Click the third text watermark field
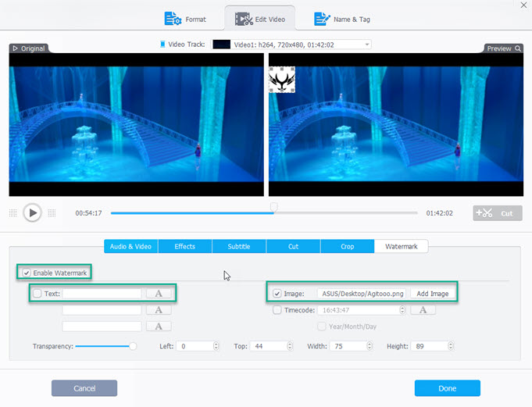Viewport: 532px width, 407px height. click(x=102, y=327)
